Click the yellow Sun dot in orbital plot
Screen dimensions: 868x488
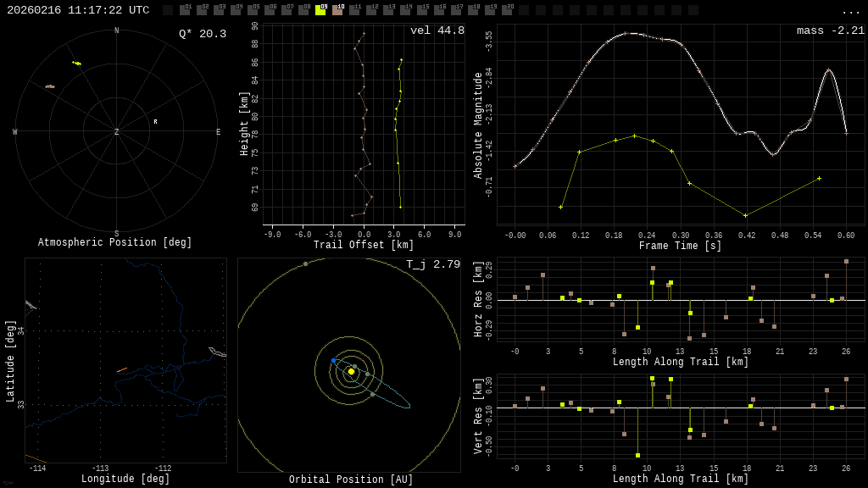(351, 371)
